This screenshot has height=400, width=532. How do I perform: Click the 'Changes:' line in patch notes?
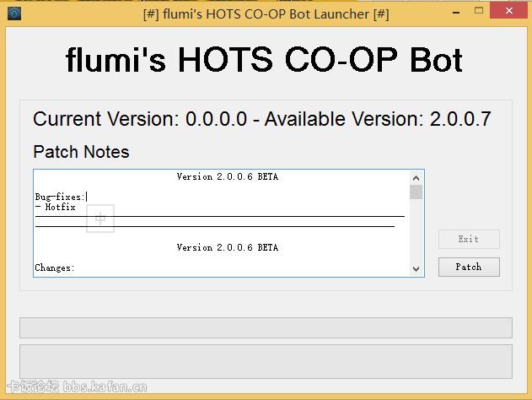coord(54,268)
